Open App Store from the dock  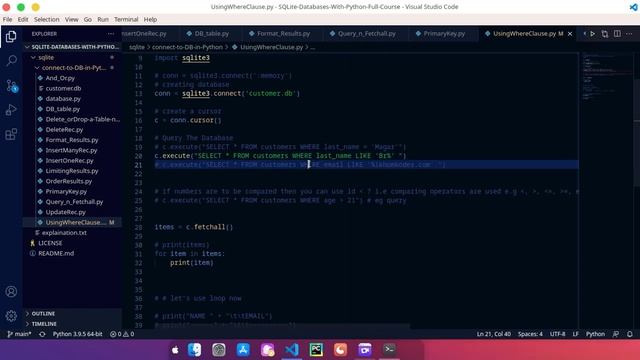243,349
